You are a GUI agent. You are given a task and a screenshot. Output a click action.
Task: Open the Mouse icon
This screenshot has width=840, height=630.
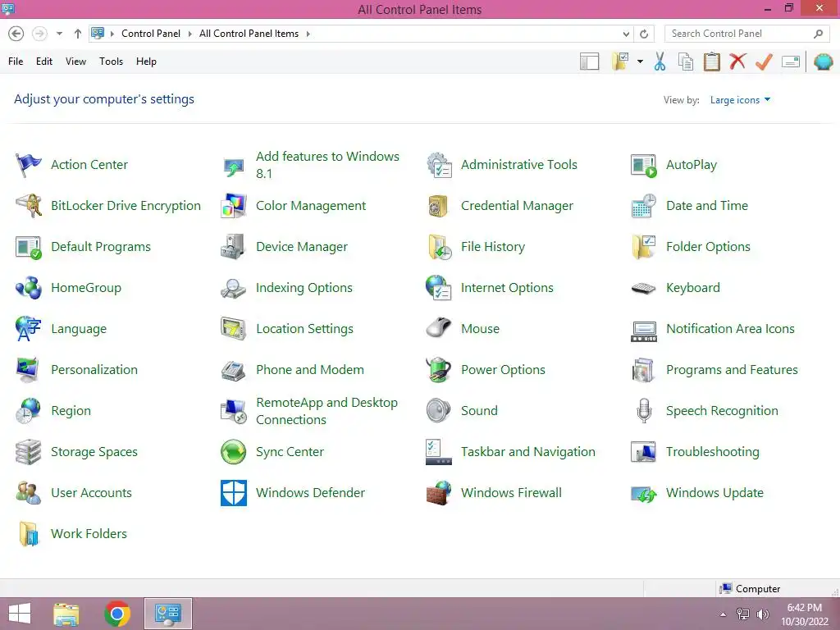tap(439, 328)
